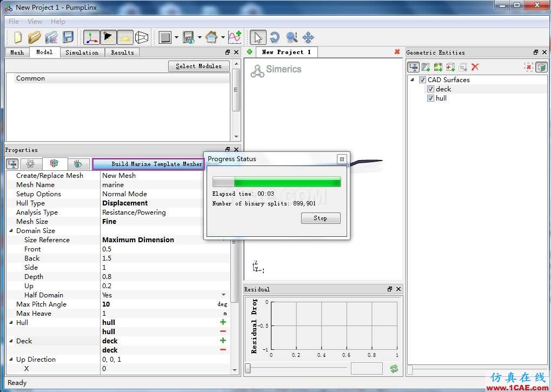This screenshot has height=392, width=551.
Task: Collapse the Hull property group
Action: [x=11, y=322]
